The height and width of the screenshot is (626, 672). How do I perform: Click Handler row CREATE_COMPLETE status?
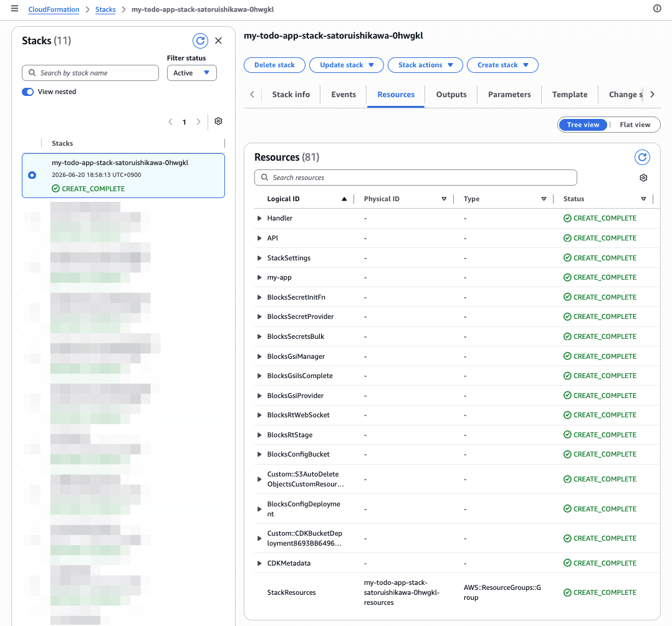[x=600, y=219]
